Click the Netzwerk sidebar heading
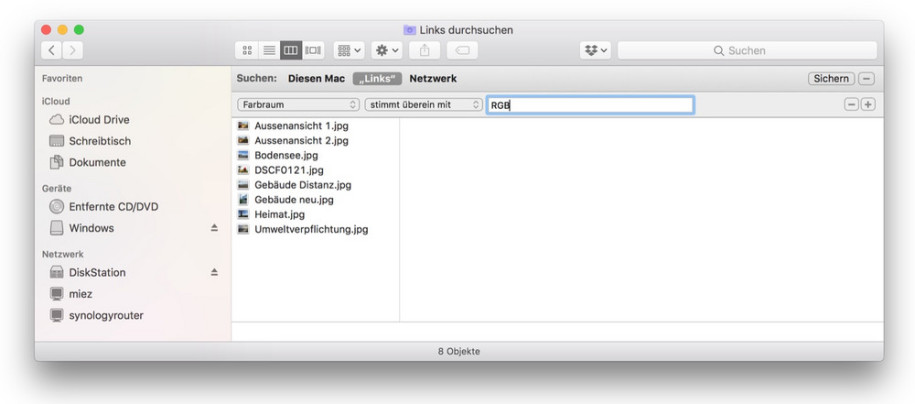 (x=62, y=255)
